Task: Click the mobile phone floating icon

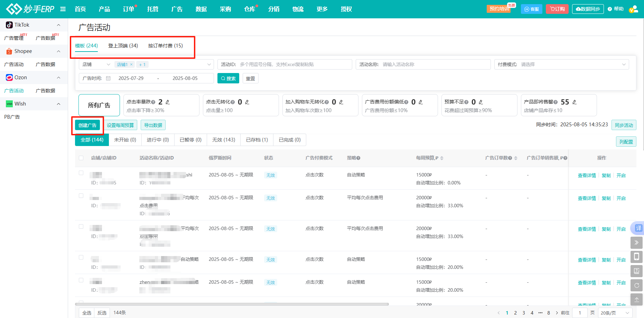Action: 636,257
